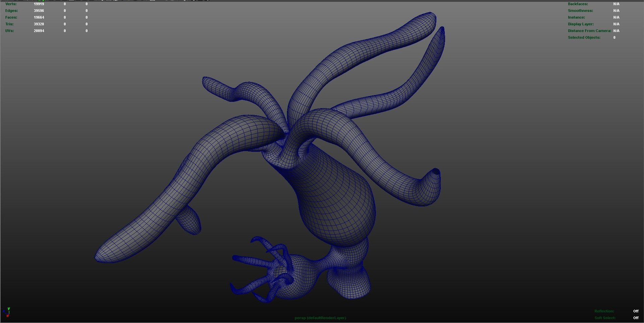The image size is (644, 323).
Task: Click the 'Instance:' label
Action: click(x=576, y=17)
